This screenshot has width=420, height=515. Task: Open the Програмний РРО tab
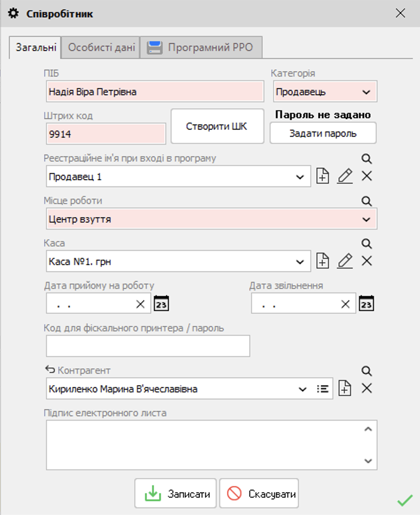(202, 47)
